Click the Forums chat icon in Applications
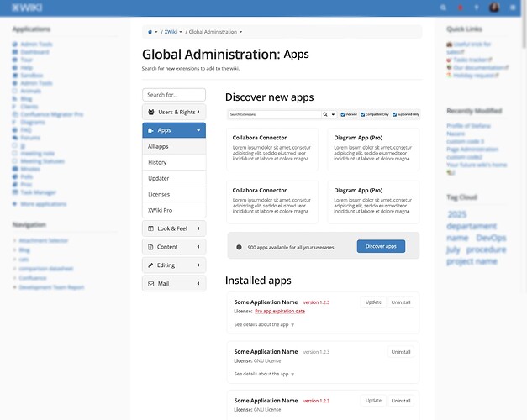Image resolution: width=527 pixels, height=420 pixels. click(15, 138)
